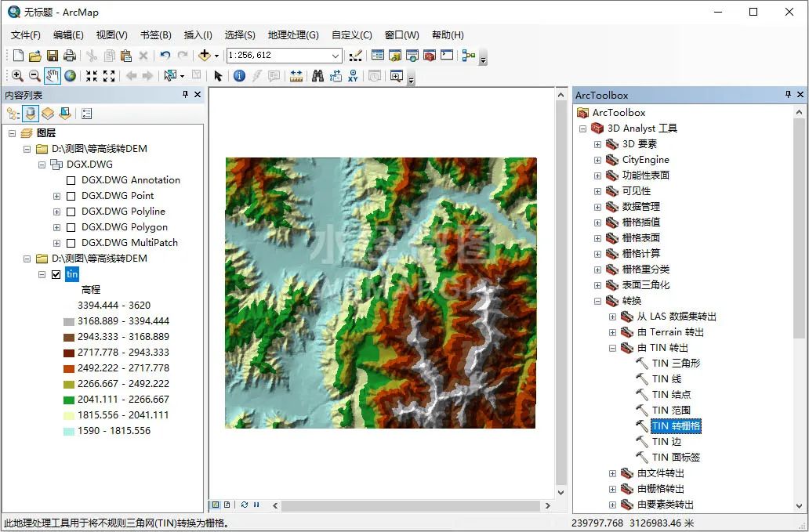Open the 帮助(H) menu
The width and height of the screenshot is (809, 532).
448,35
